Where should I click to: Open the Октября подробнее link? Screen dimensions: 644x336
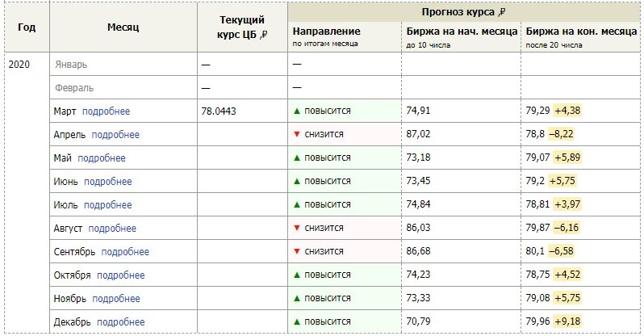pos(121,275)
